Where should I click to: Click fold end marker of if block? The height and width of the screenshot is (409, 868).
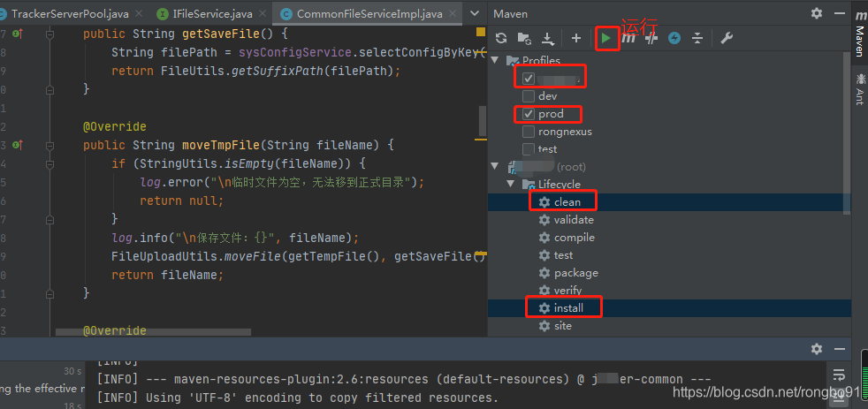pos(49,219)
